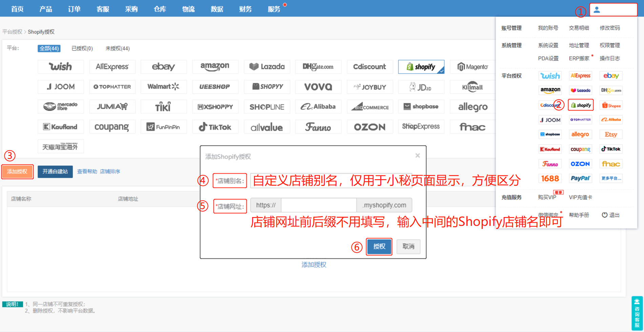Select the Etsy logo in dropdown panel
The height and width of the screenshot is (332, 644).
(611, 135)
